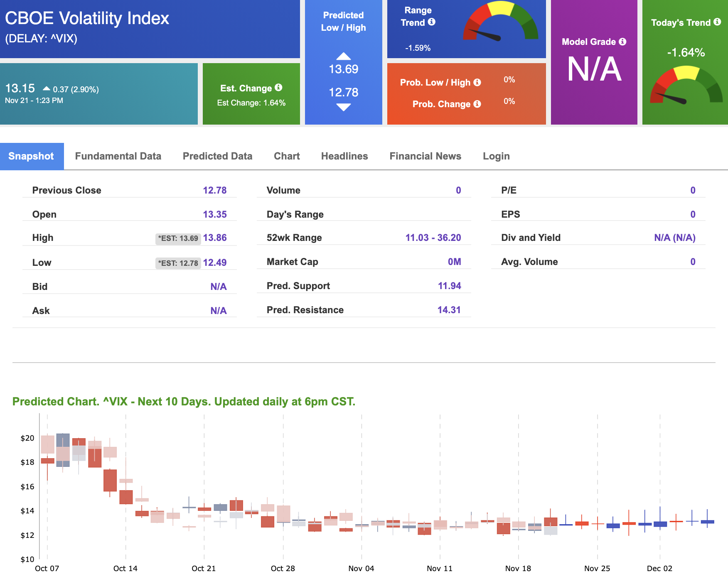Viewport: 728px width, 579px height.
Task: Click the Nov 21 - 1:23 PM timestamp
Action: (34, 101)
